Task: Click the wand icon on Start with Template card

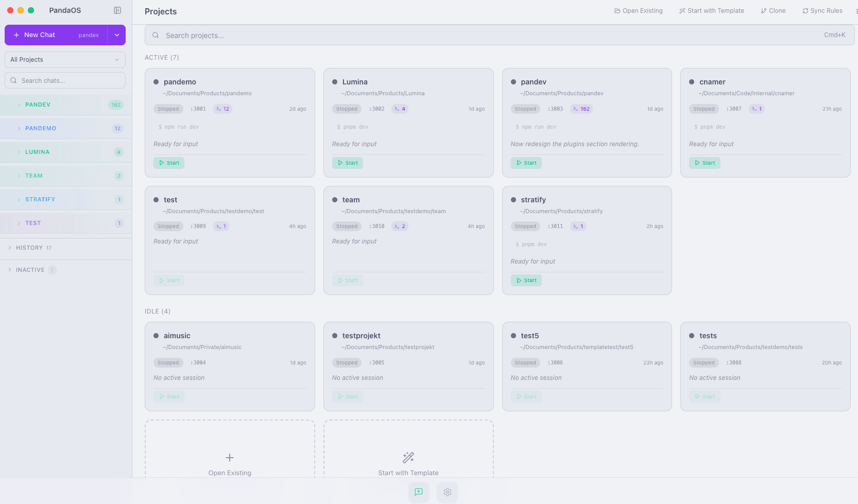Action: pyautogui.click(x=408, y=457)
